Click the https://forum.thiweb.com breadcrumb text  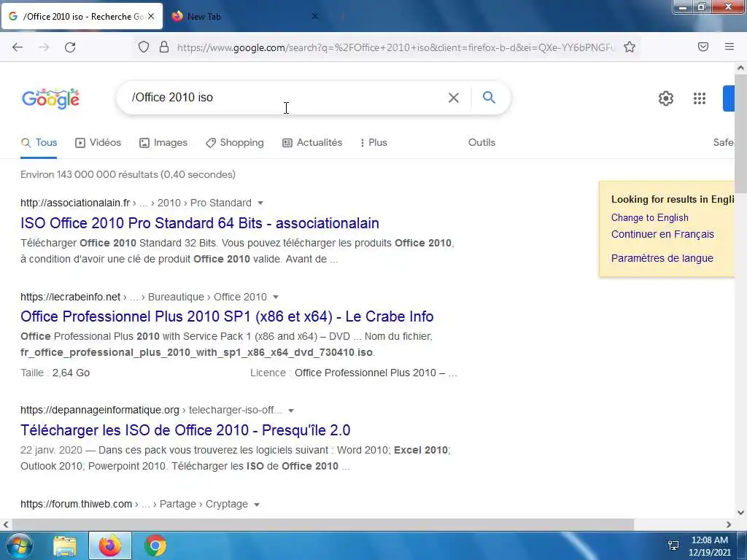tap(76, 505)
